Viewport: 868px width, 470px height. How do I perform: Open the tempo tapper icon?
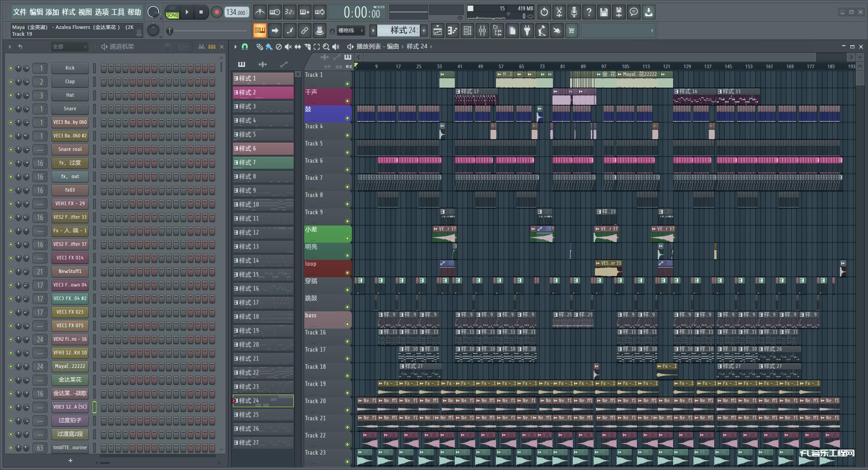click(542, 31)
